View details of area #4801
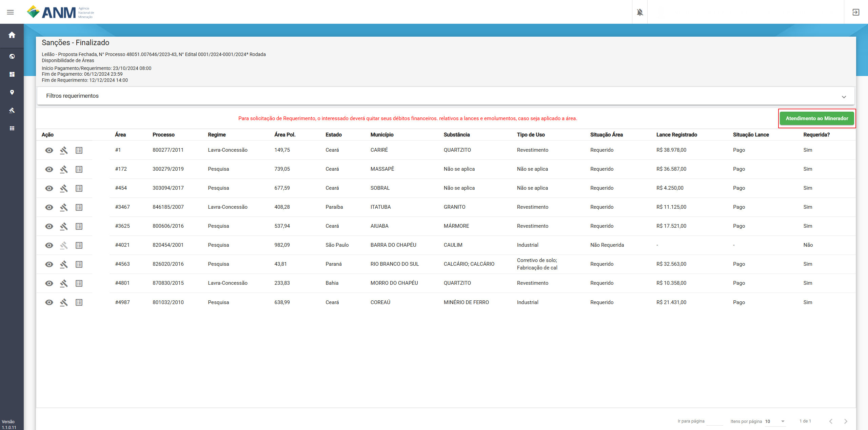 49,283
